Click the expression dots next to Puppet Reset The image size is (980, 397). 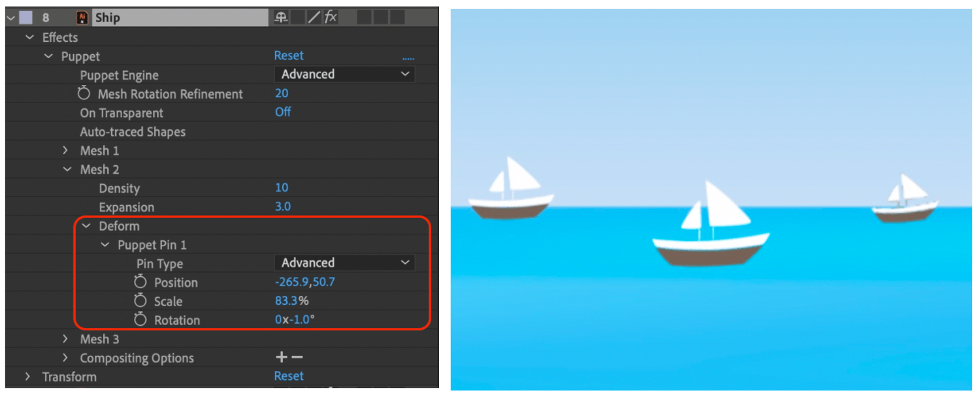click(x=408, y=57)
